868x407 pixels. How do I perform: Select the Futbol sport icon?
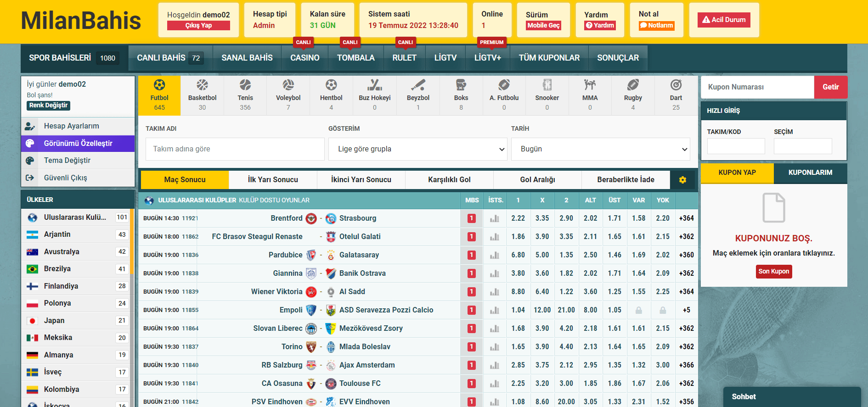(x=159, y=85)
